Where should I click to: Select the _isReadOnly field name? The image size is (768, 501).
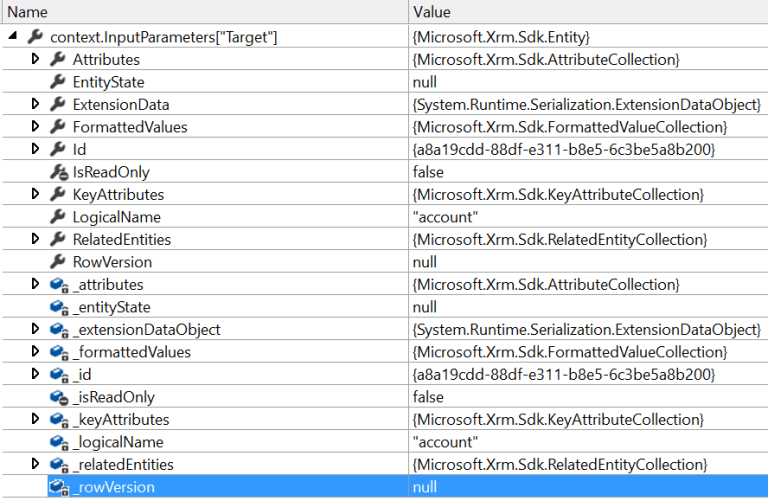click(x=114, y=397)
